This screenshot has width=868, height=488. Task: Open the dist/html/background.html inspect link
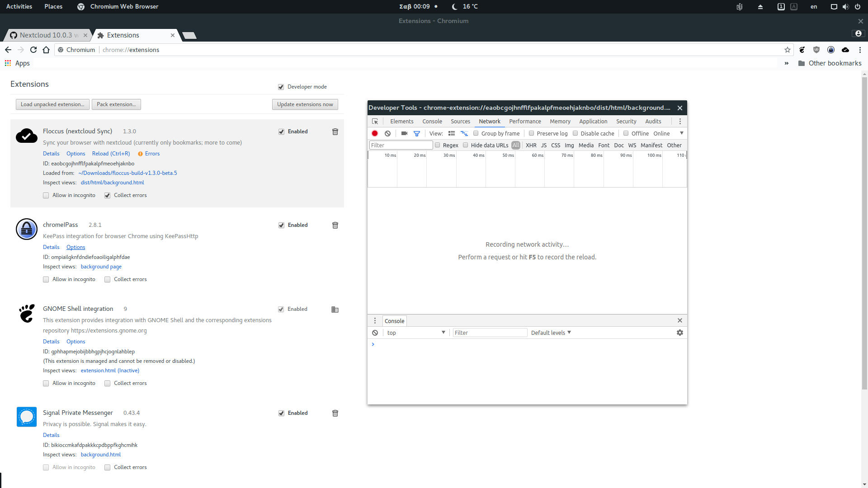[x=112, y=183]
